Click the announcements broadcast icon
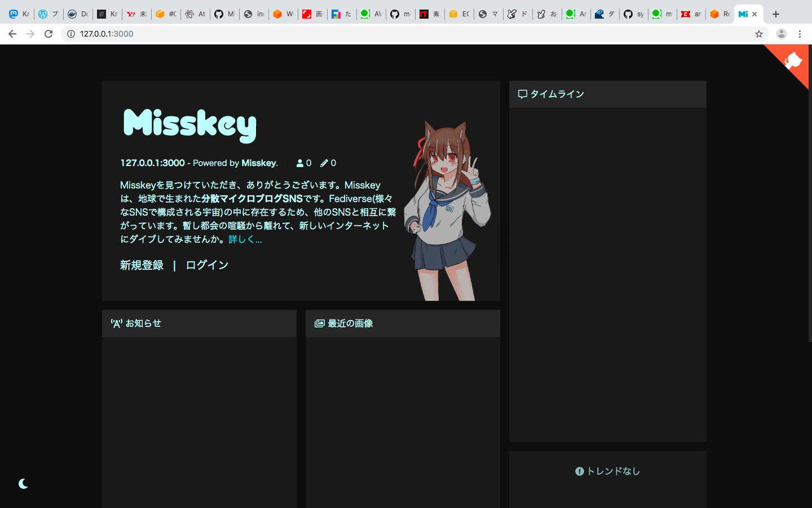 [116, 323]
